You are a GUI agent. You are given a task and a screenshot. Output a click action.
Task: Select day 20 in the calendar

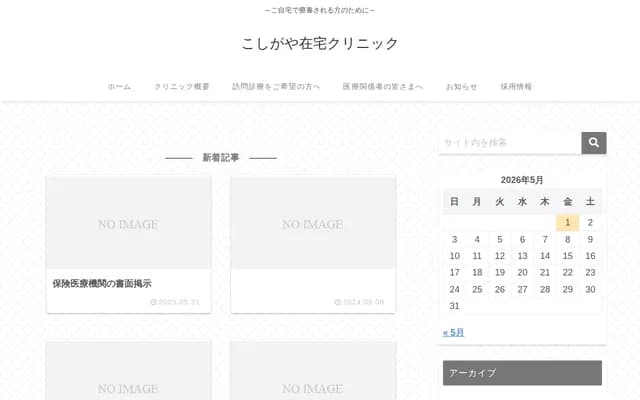522,273
